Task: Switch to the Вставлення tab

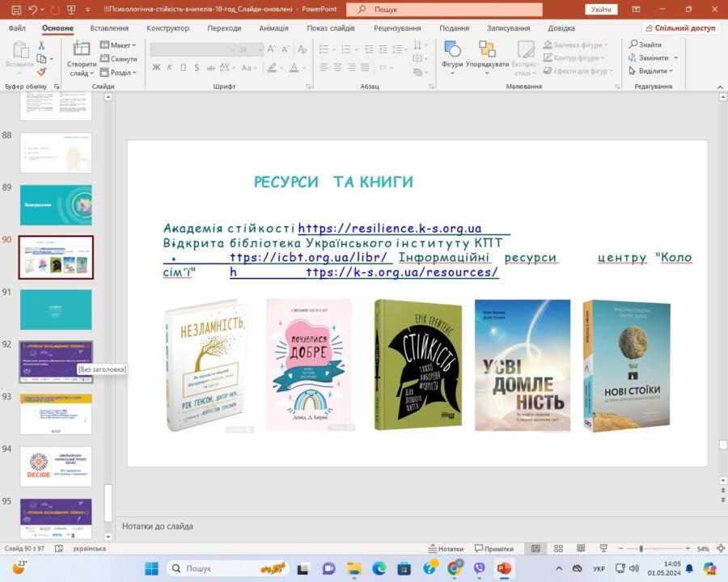Action: (109, 27)
